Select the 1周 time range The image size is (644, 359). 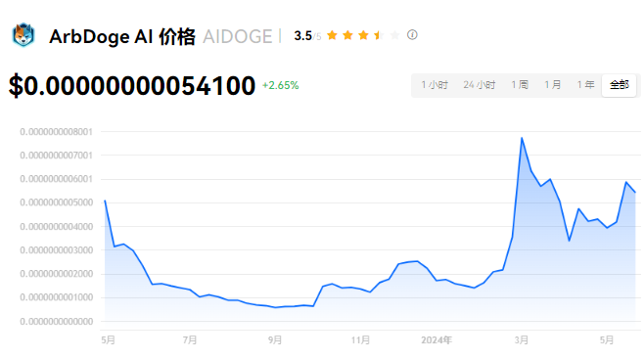(520, 85)
